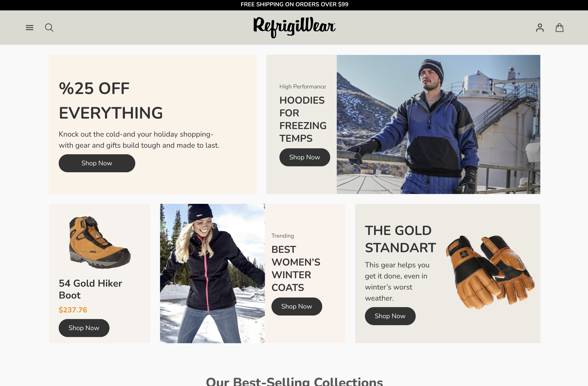The width and height of the screenshot is (588, 386).
Task: Shop Now under The Gold Standart
Action: 390,316
